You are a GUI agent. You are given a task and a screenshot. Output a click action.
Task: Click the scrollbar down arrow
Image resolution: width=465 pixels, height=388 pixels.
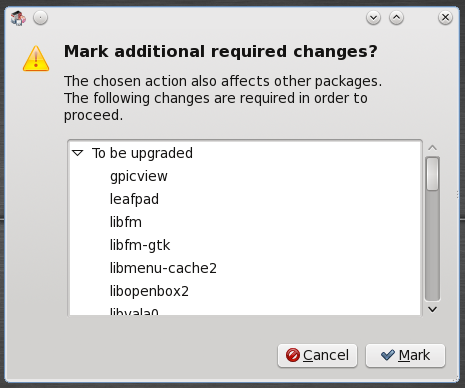point(433,309)
